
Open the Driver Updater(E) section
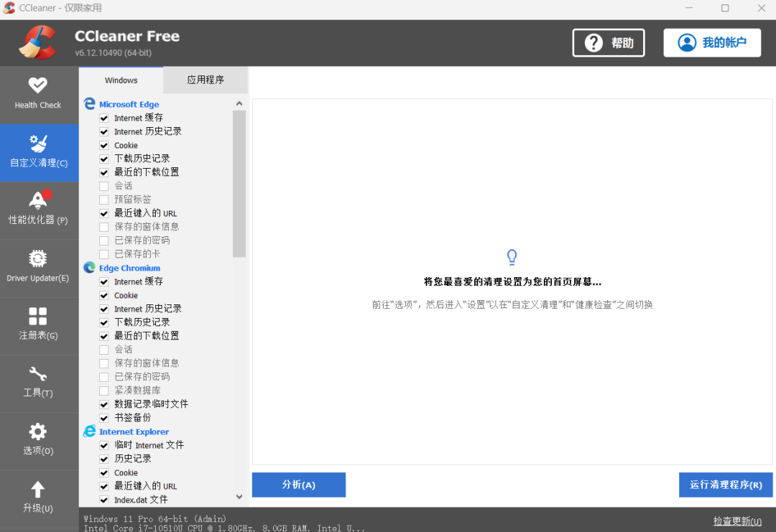[39, 268]
